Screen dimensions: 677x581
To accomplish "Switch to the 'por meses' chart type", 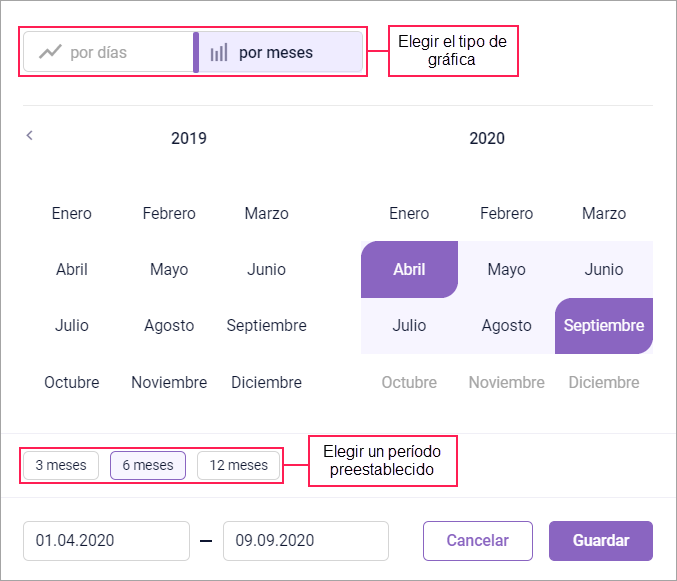I will pyautogui.click(x=276, y=52).
